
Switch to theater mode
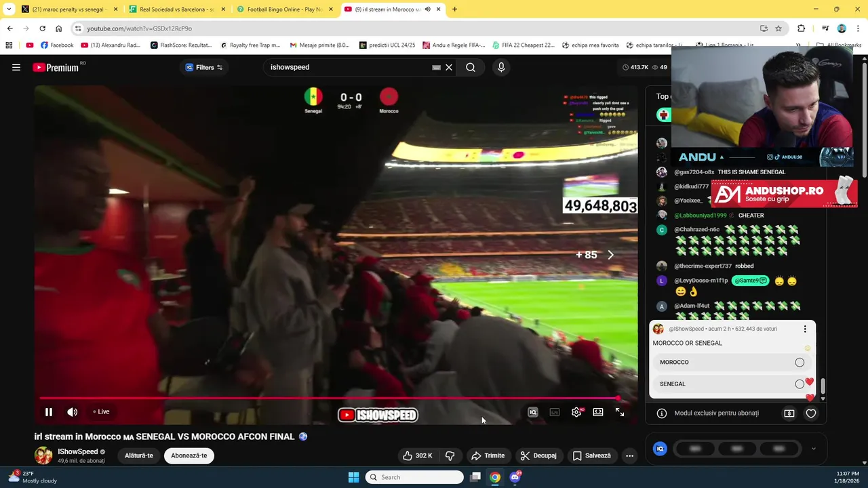click(x=598, y=412)
